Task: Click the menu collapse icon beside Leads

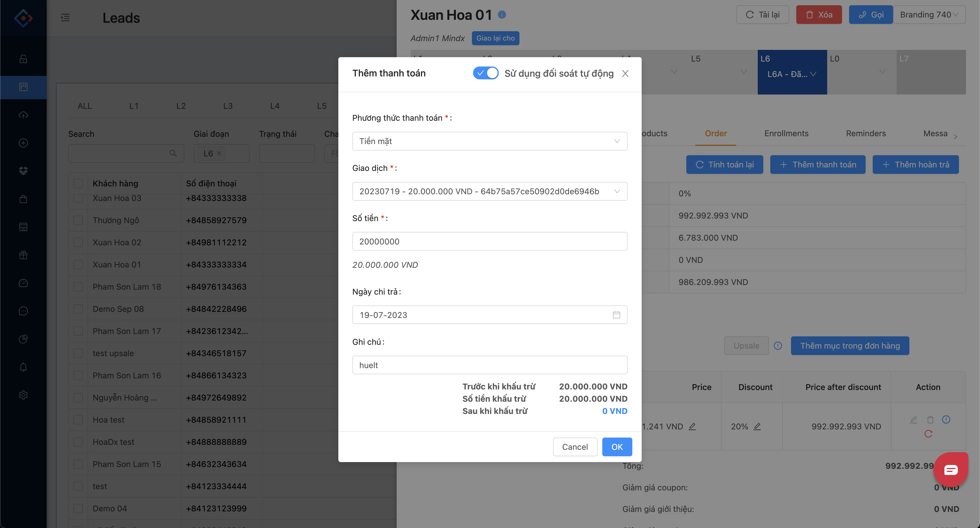Action: pyautogui.click(x=65, y=18)
